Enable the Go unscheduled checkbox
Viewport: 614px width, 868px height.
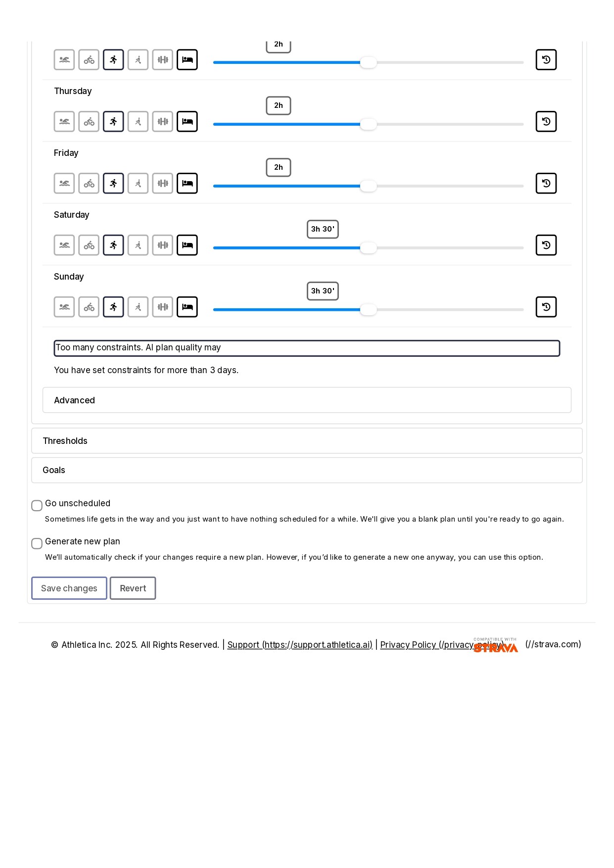point(37,506)
